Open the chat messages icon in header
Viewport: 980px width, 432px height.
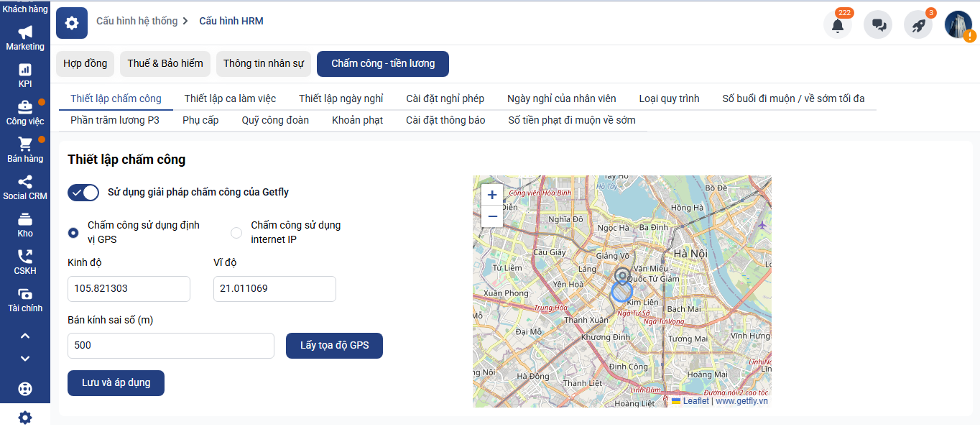tap(878, 24)
